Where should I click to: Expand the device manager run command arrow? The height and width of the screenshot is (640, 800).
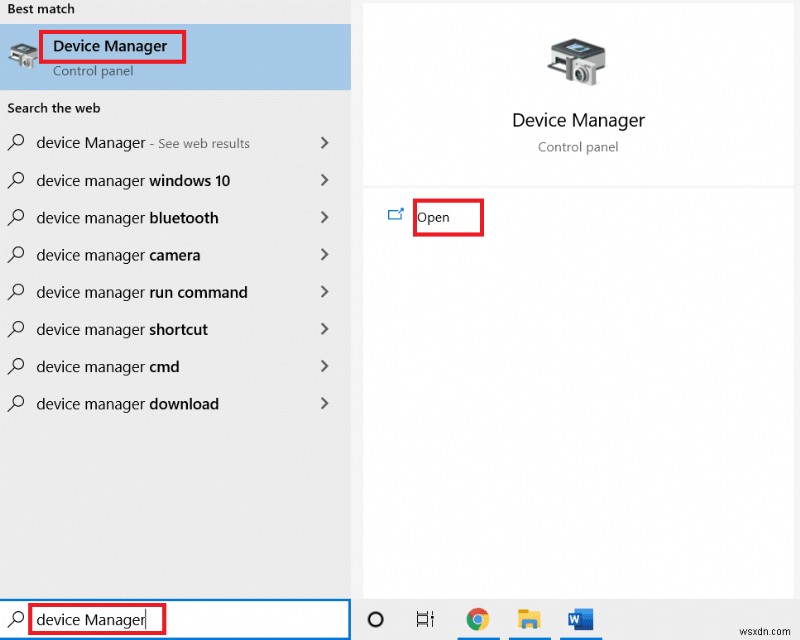coord(326,292)
